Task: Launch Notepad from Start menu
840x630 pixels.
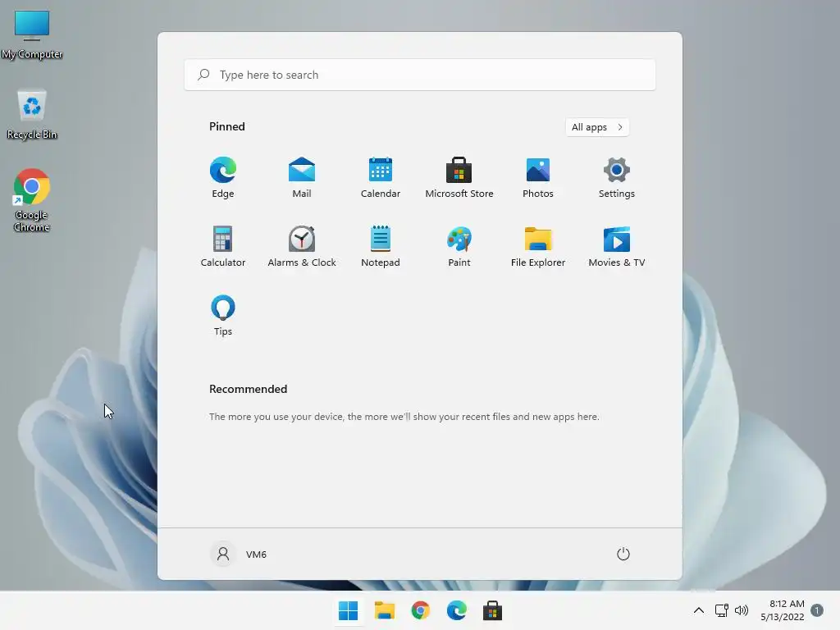Action: click(x=381, y=246)
